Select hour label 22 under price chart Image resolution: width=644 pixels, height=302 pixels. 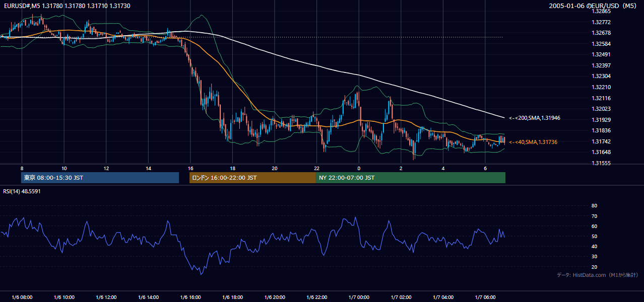tap(316, 168)
